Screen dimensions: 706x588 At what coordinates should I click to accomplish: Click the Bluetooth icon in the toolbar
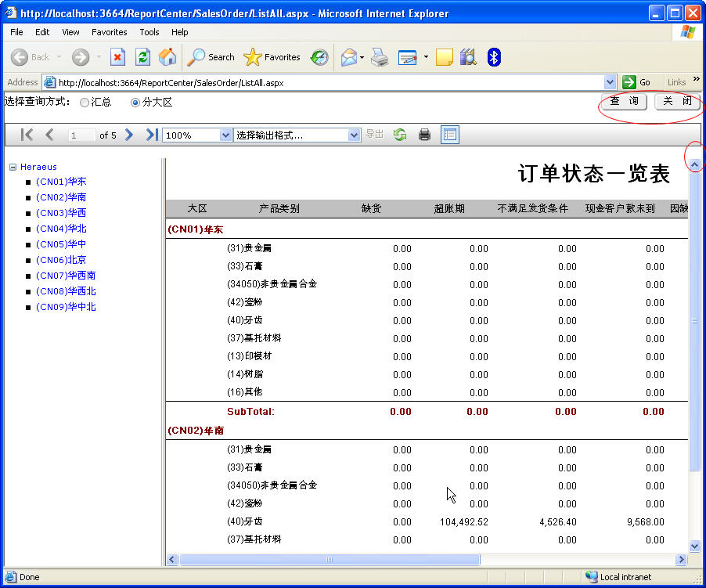pyautogui.click(x=494, y=57)
